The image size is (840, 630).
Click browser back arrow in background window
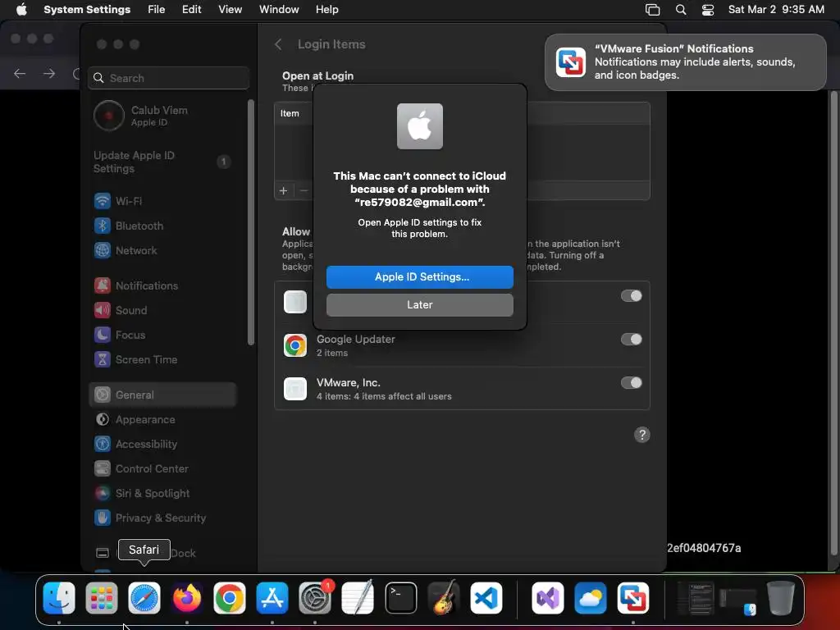point(20,73)
